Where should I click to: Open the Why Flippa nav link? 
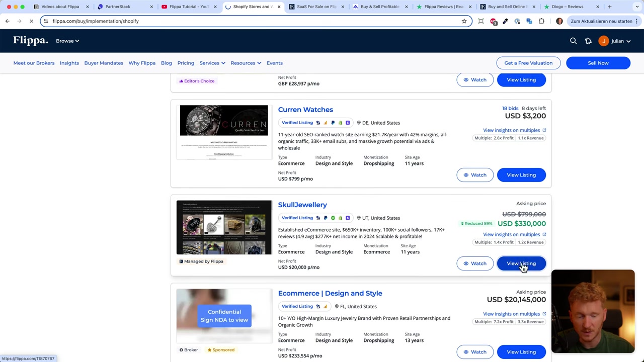pyautogui.click(x=142, y=63)
